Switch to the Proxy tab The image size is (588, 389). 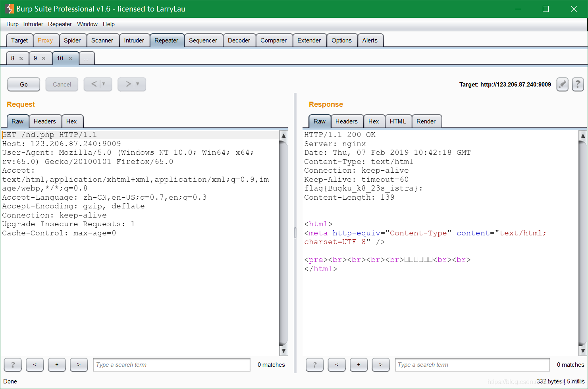tap(45, 40)
